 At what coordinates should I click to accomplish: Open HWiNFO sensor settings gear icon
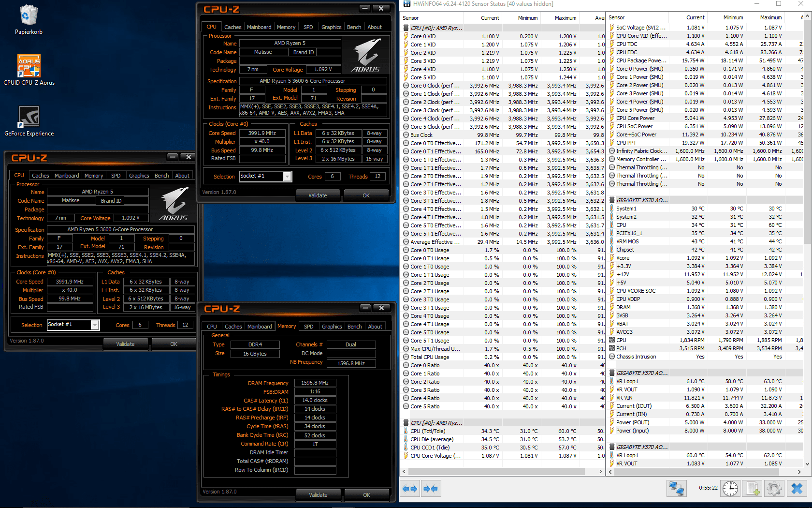click(774, 489)
